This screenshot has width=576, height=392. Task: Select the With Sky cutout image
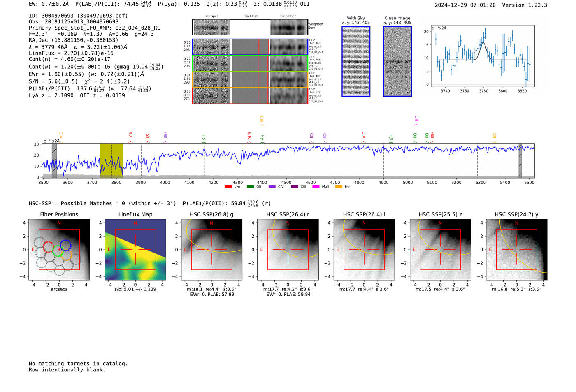356,61
